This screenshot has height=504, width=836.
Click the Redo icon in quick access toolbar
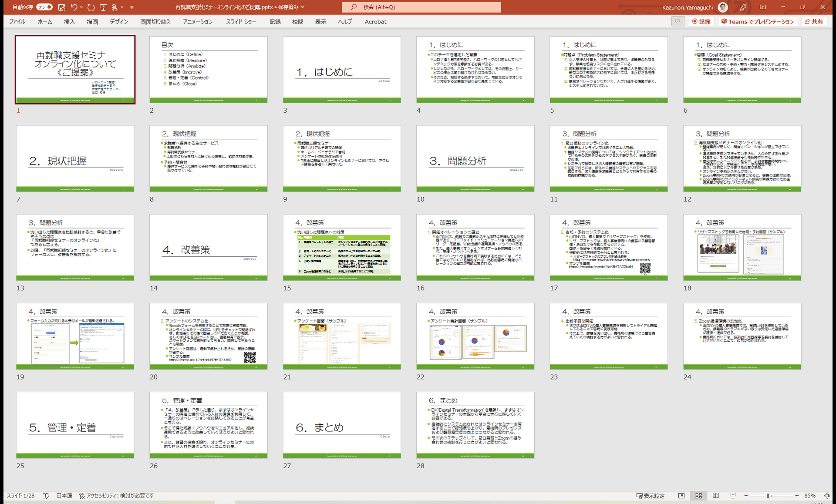coord(91,7)
